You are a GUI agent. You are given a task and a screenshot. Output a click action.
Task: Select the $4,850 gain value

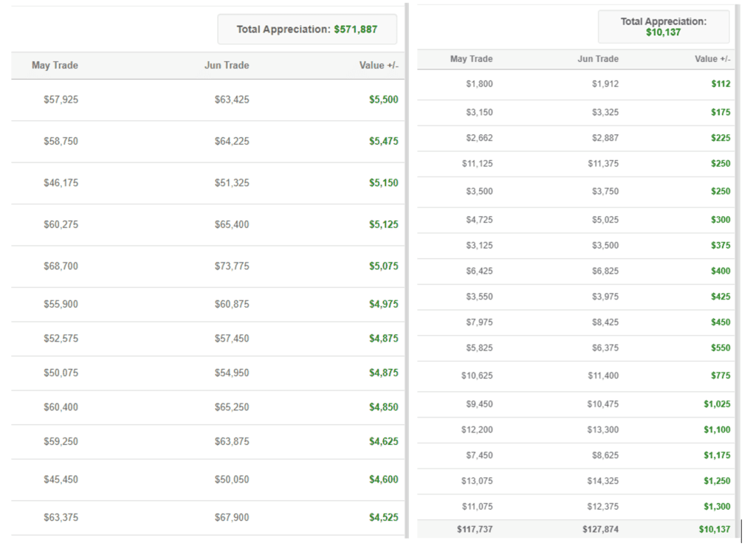(x=384, y=407)
